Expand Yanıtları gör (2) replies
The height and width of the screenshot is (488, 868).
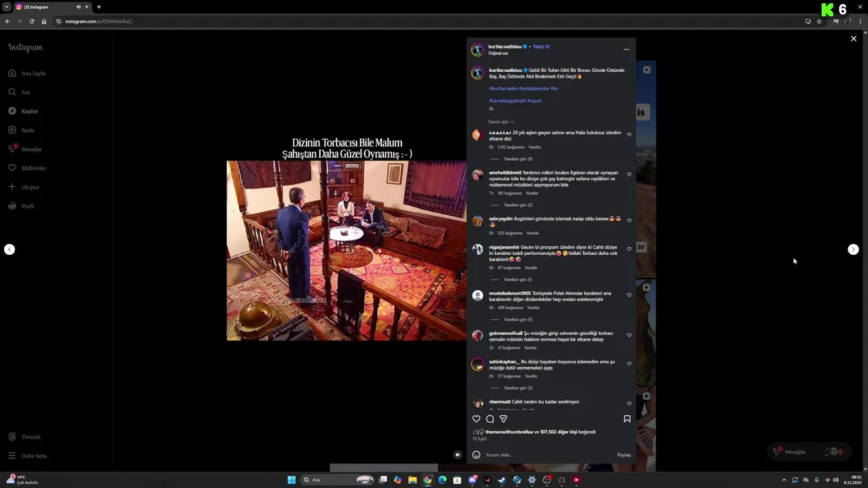[518, 205]
